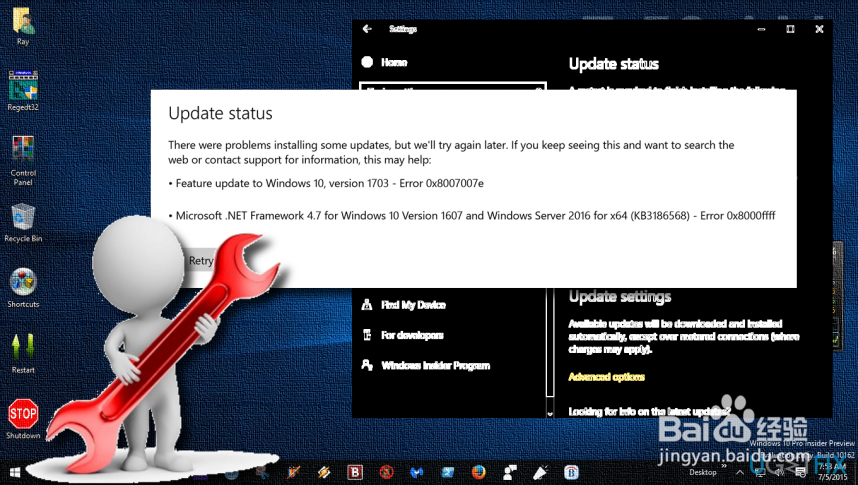Open the Control Panel desktop icon
The image size is (858, 485).
coord(23,161)
